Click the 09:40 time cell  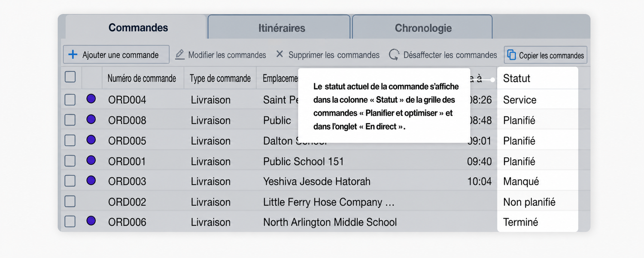[479, 161]
